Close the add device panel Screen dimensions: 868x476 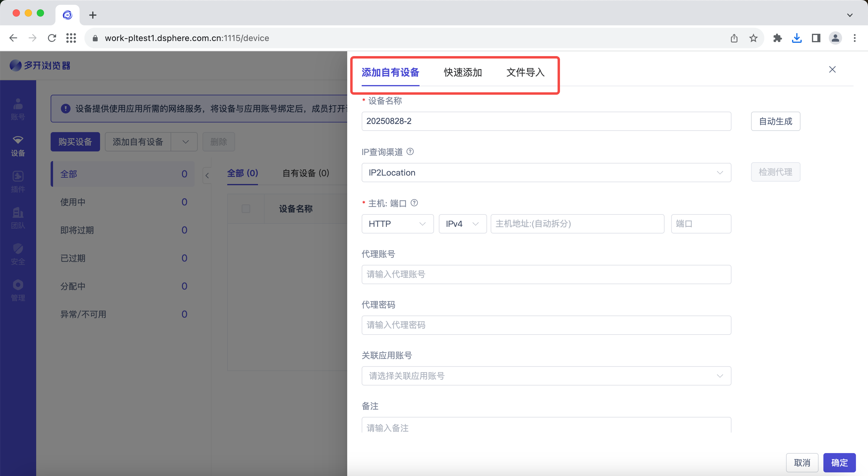pos(832,69)
